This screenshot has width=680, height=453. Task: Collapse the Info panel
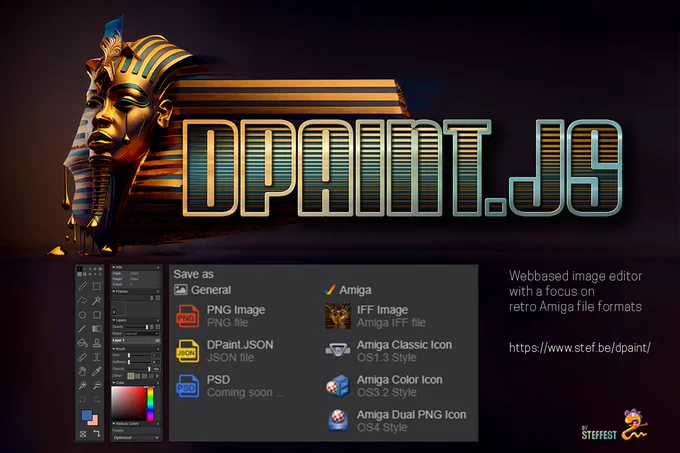point(114,267)
